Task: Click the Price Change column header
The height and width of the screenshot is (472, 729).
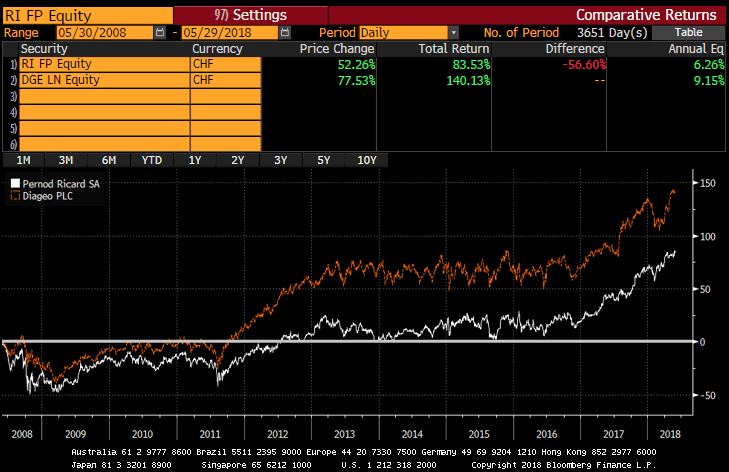Action: (337, 49)
